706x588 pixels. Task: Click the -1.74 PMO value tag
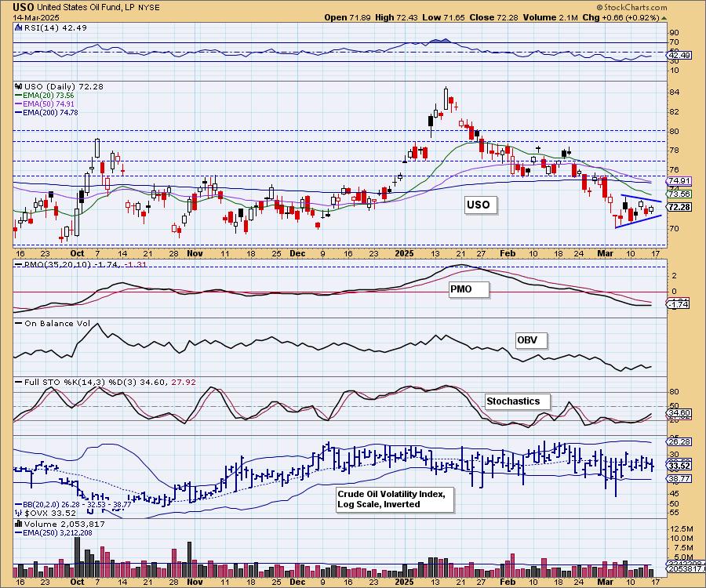pos(679,304)
